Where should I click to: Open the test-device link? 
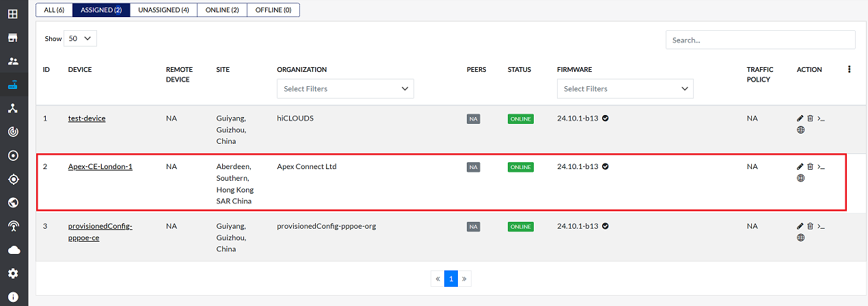(x=87, y=118)
